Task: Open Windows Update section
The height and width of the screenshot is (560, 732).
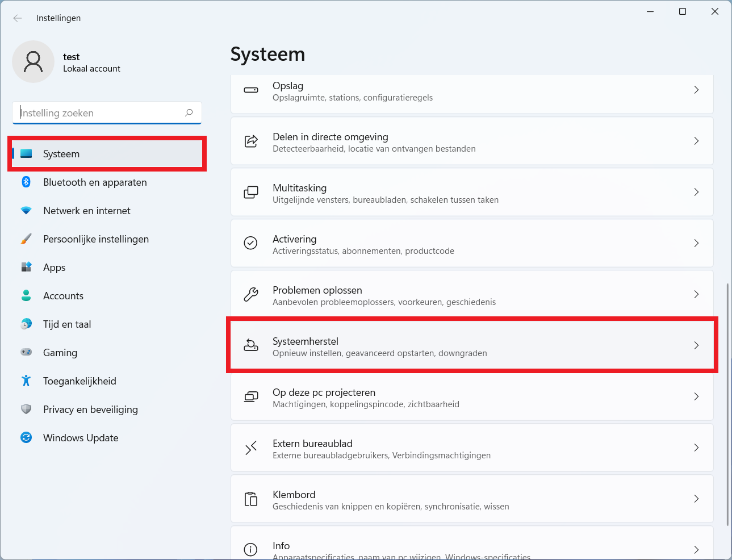Action: [x=107, y=437]
